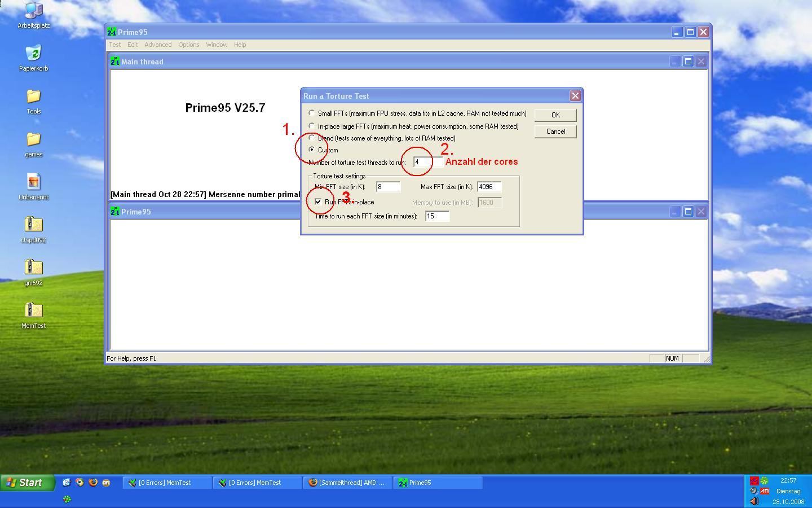Click the Memory to use field
This screenshot has height=508, width=812.
click(489, 203)
